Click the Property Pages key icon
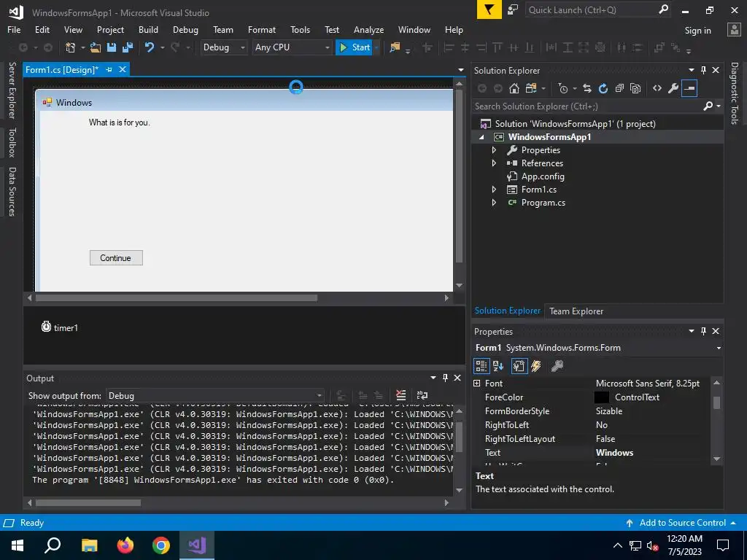 pos(557,366)
